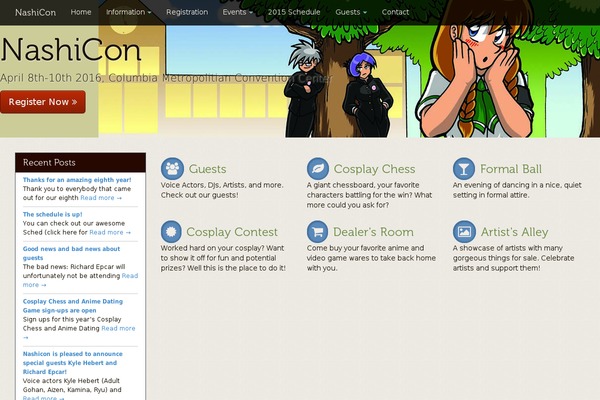
Task: Click 'A giant chessboard' description text
Action: click(369, 195)
